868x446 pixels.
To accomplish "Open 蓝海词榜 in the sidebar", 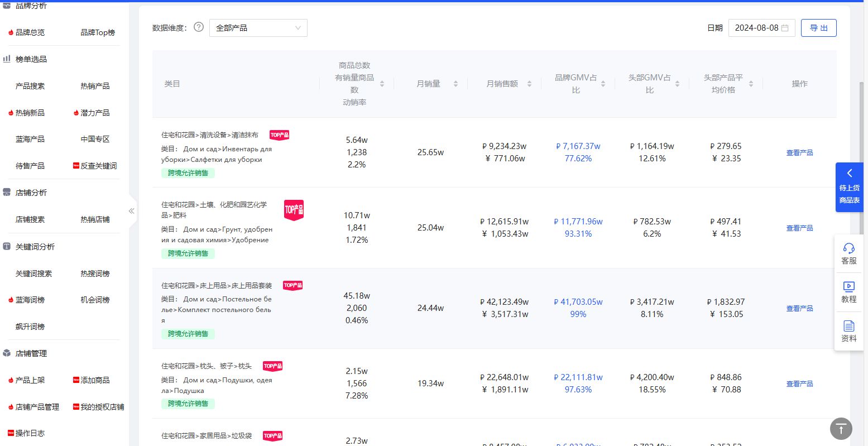I will (x=30, y=300).
